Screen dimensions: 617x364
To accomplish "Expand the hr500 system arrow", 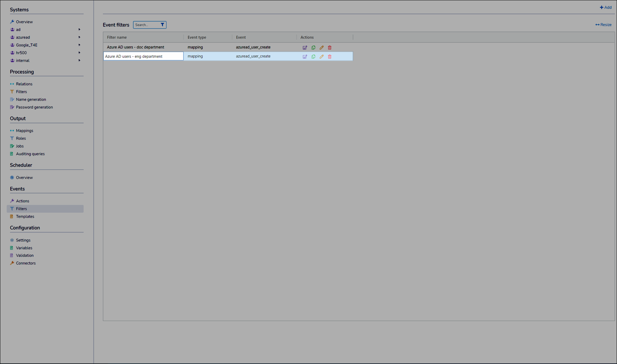I will point(79,53).
